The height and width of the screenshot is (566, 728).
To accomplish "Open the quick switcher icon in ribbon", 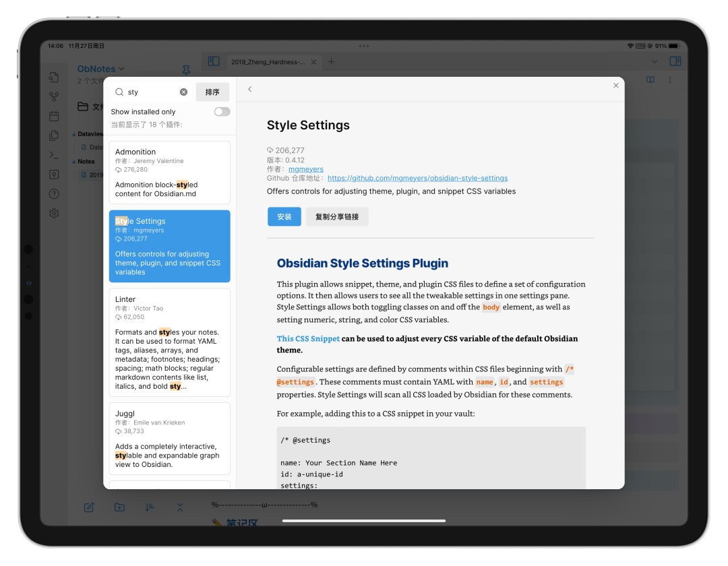I will pyautogui.click(x=54, y=77).
